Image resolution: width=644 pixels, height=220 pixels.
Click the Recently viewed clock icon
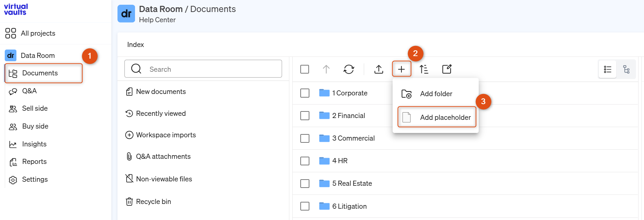point(129,114)
